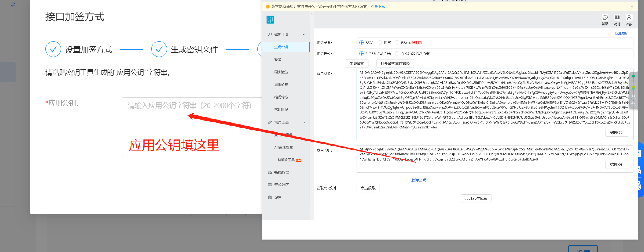Click 打开密钥文件路径 button
This screenshot has width=644, height=252.
click(x=395, y=63)
